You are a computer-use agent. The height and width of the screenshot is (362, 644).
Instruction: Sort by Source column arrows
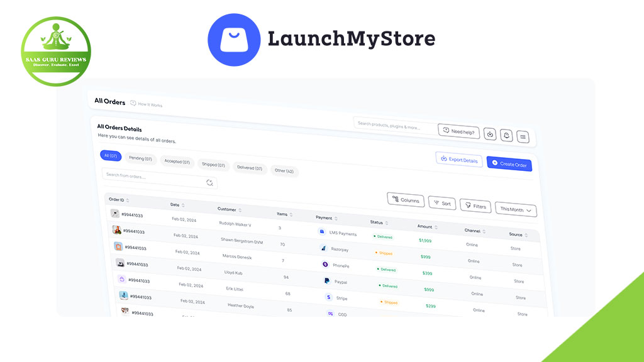click(526, 235)
